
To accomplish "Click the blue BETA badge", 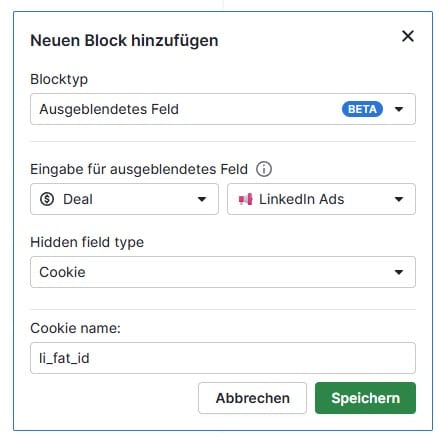I will pyautogui.click(x=362, y=109).
